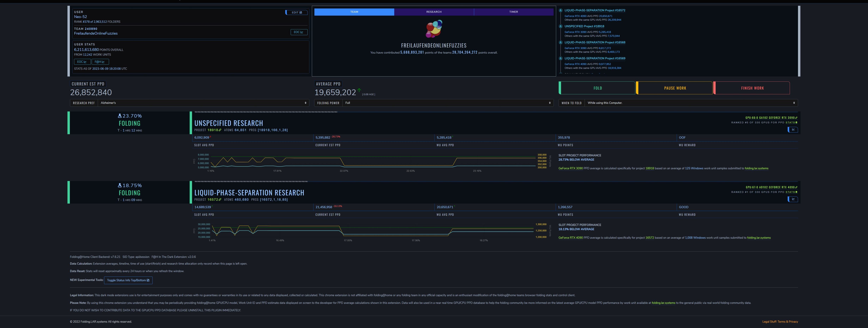Click the 6,211,613,680 points value
Viewport: 868px width, 328px height.
86,50
